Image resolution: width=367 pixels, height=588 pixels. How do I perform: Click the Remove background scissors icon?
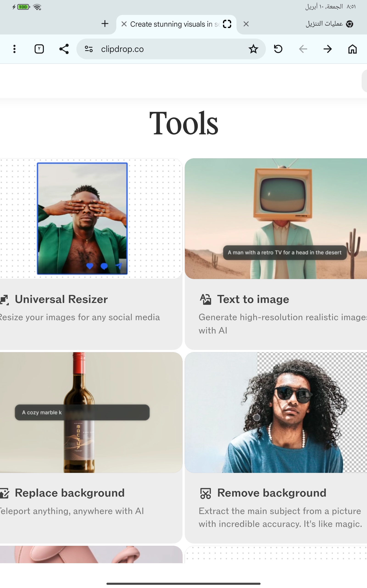205,493
